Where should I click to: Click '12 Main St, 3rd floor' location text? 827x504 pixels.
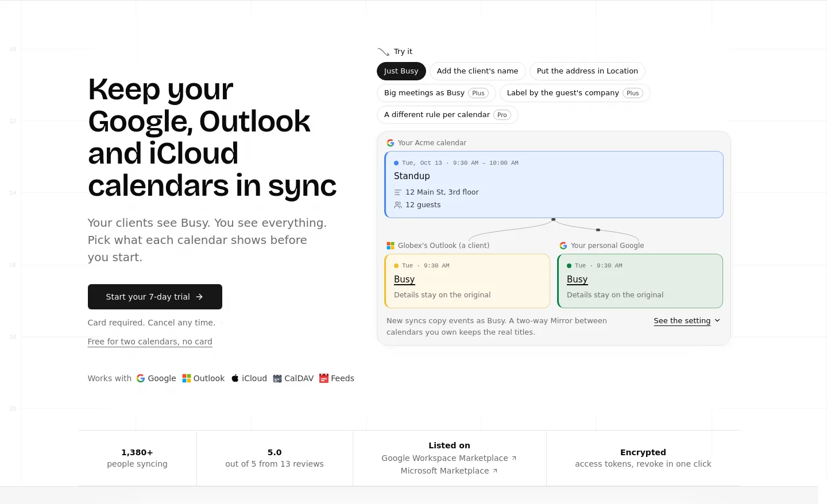442,192
